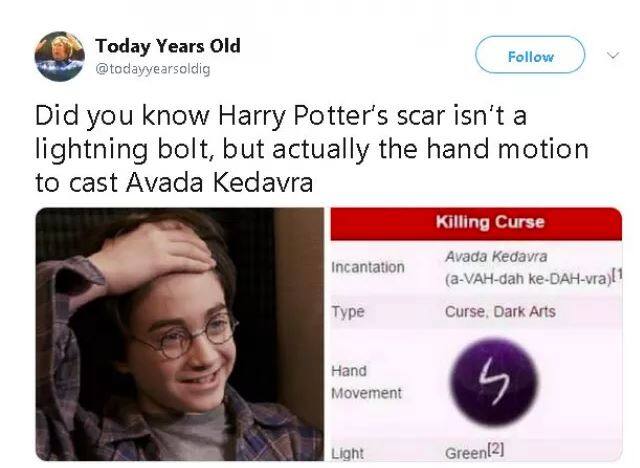Image resolution: width=640 pixels, height=468 pixels.
Task: Click the Killing Curse red header
Action: [476, 224]
